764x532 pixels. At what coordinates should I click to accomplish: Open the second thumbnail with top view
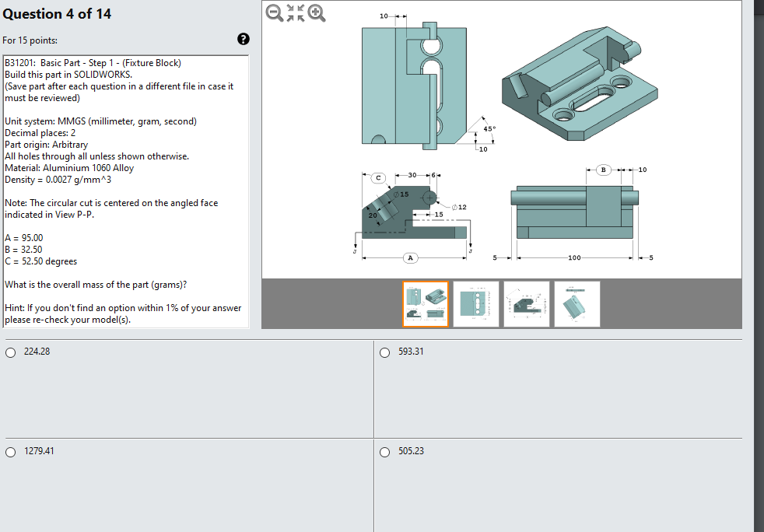476,304
